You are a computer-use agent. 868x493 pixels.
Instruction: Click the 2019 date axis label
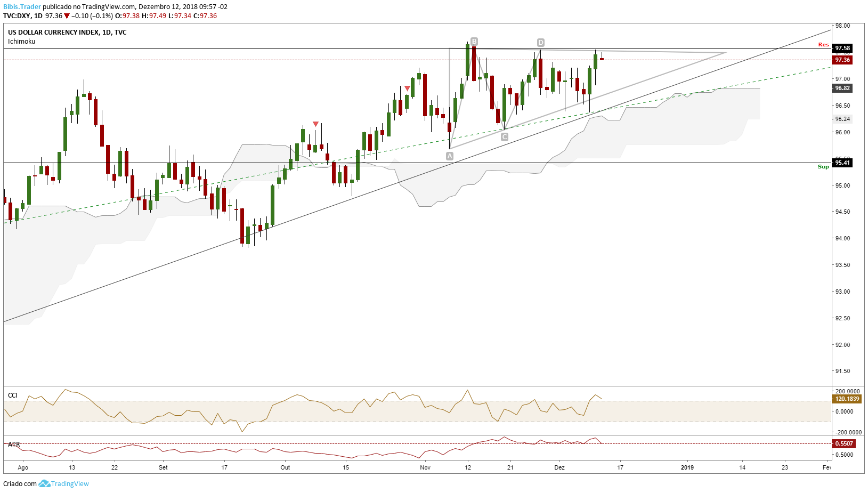click(x=687, y=467)
